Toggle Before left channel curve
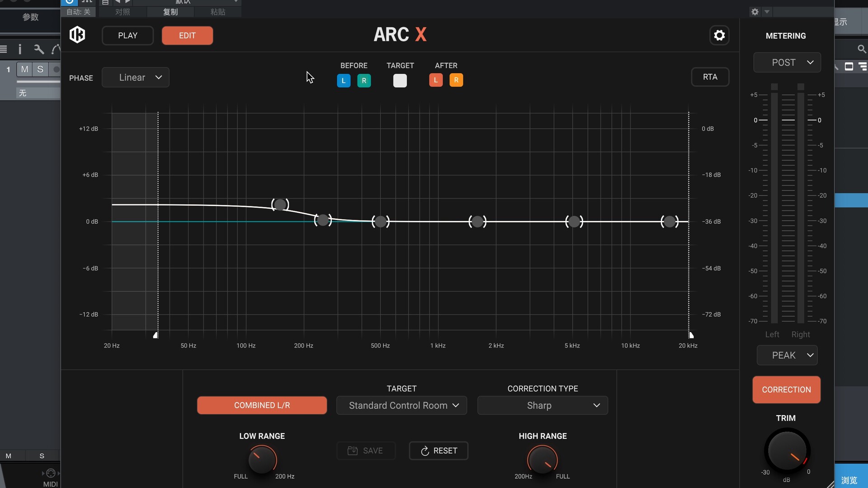This screenshot has height=488, width=868. coord(344,80)
